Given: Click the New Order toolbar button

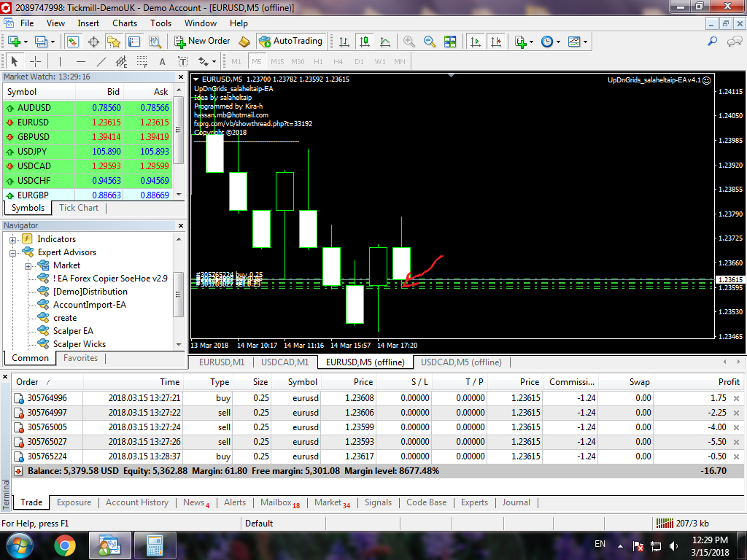Looking at the screenshot, I should click(x=203, y=42).
